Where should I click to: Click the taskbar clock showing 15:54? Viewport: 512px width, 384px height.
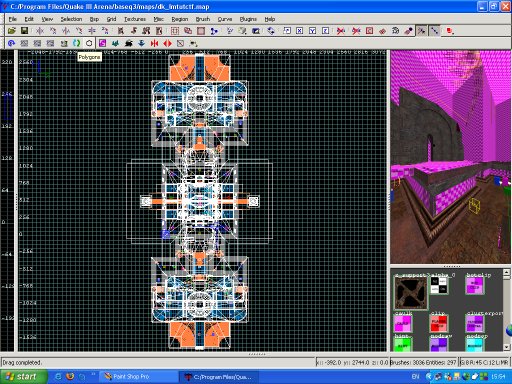click(498, 377)
